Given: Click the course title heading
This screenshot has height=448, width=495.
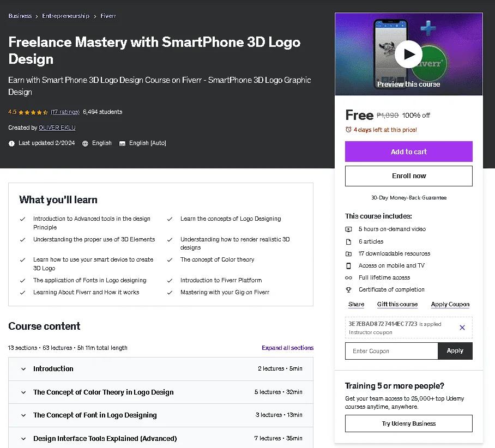Looking at the screenshot, I should [x=154, y=51].
